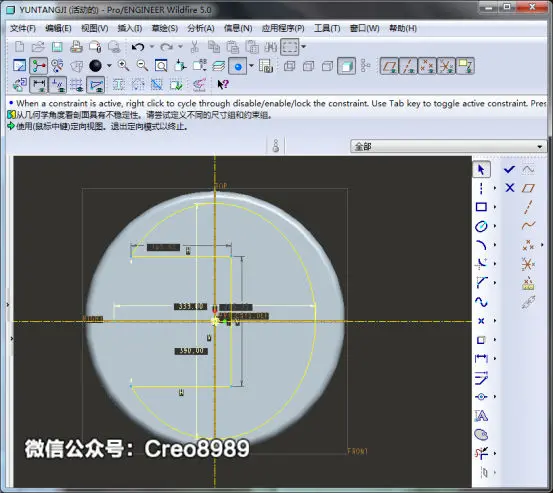Screen dimensions: 553x493
Task: Accept the sketch with blue checkmark
Action: tap(510, 169)
